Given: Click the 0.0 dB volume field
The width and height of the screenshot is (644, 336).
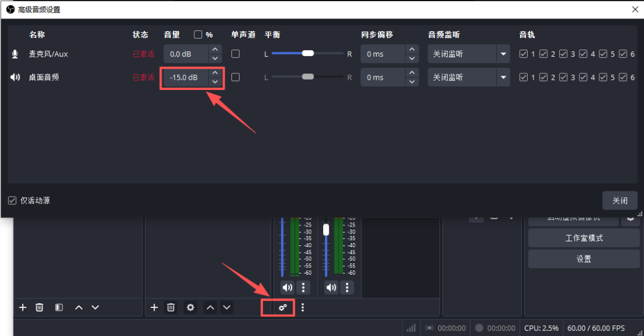Looking at the screenshot, I should [x=186, y=54].
